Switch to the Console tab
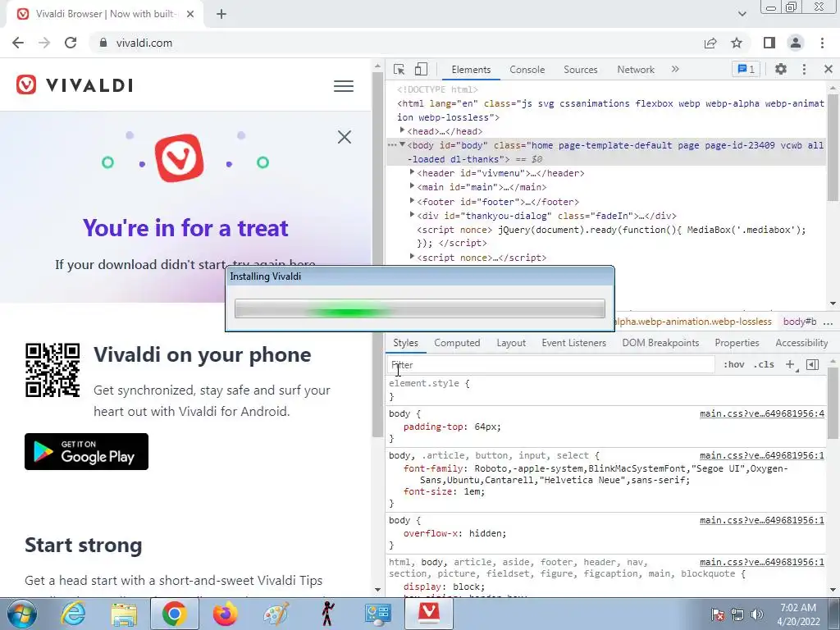Screen dimensions: 840x630 coord(527,70)
